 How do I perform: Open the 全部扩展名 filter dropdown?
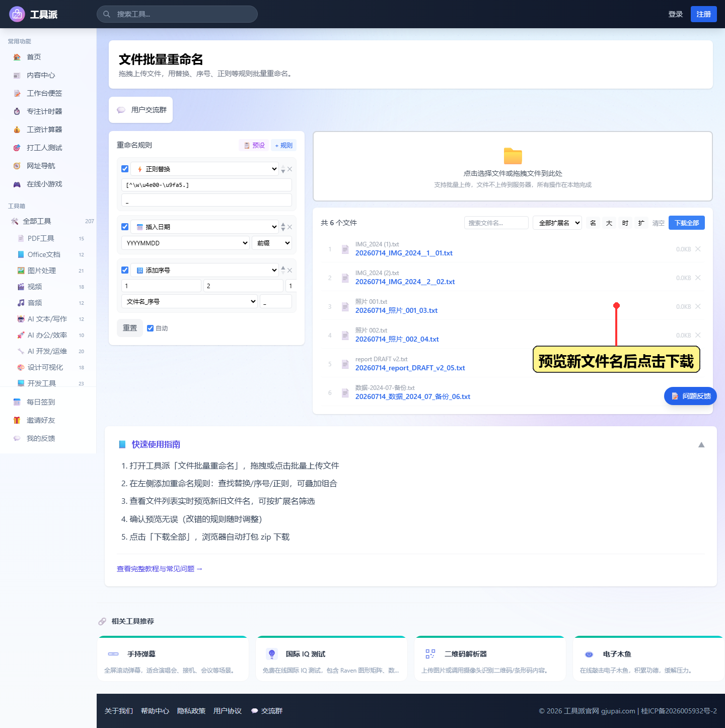(x=557, y=223)
